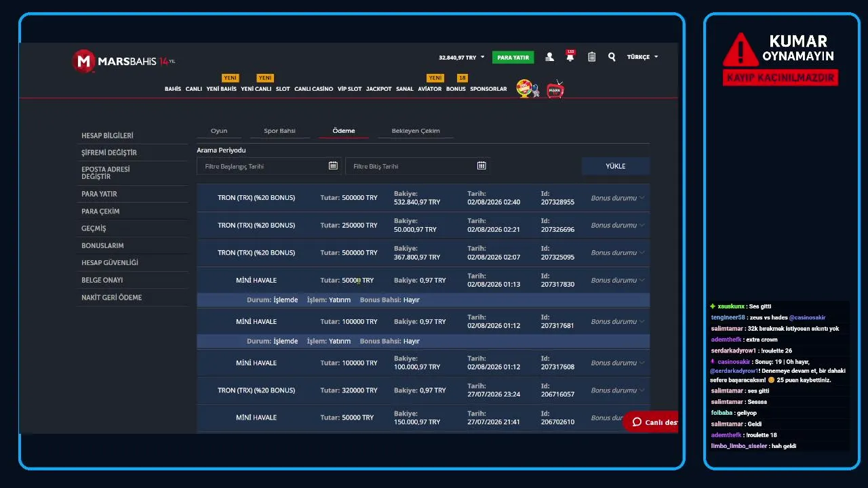868x488 pixels.
Task: Click the date 27/07/2026 23:24
Action: point(494,394)
